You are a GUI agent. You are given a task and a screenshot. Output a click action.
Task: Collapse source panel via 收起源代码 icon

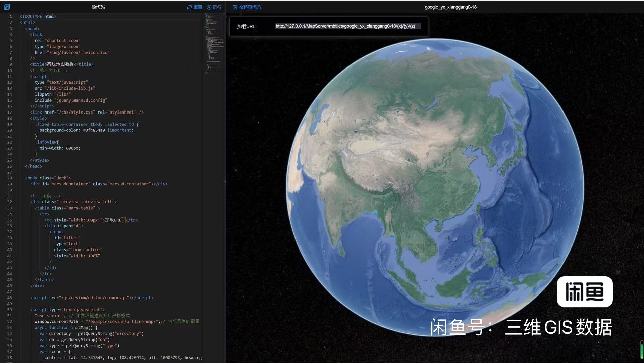[x=235, y=7]
